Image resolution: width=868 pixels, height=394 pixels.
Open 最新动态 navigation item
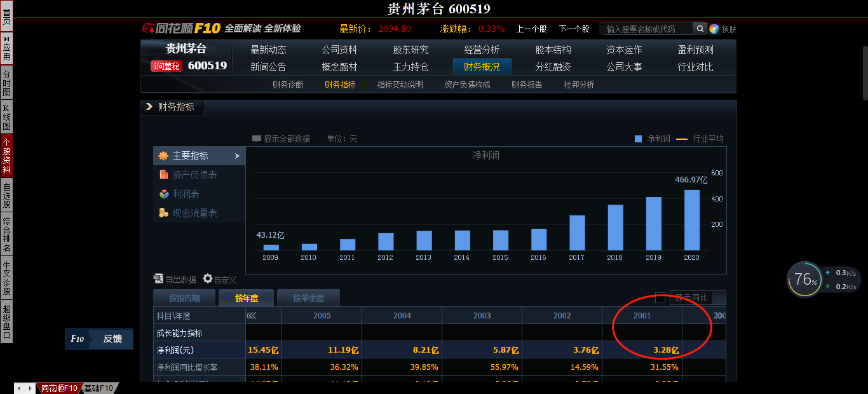coord(269,50)
